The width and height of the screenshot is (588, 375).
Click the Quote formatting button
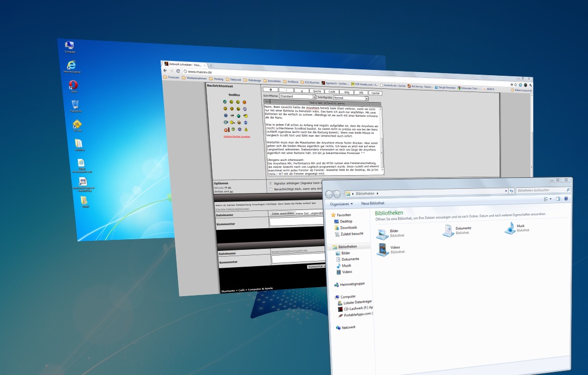[317, 91]
